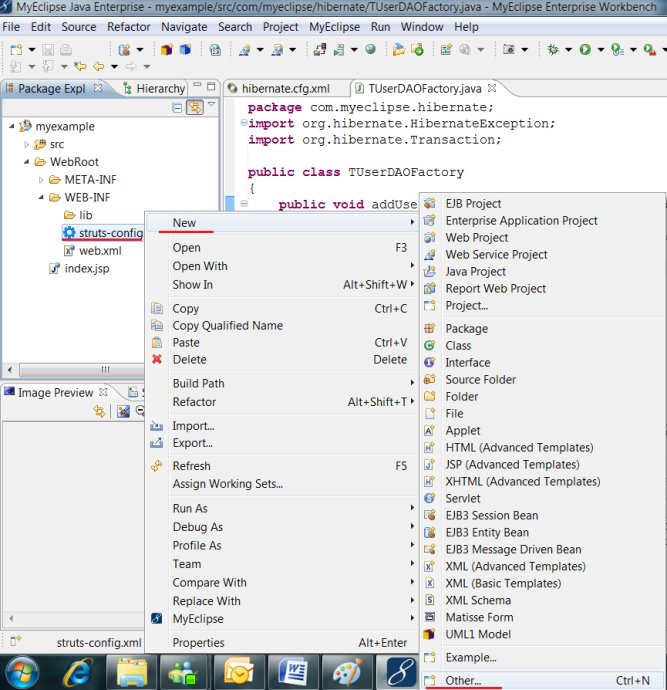Click the New wizard toolbar icon
This screenshot has width=667, height=690.
(16, 49)
